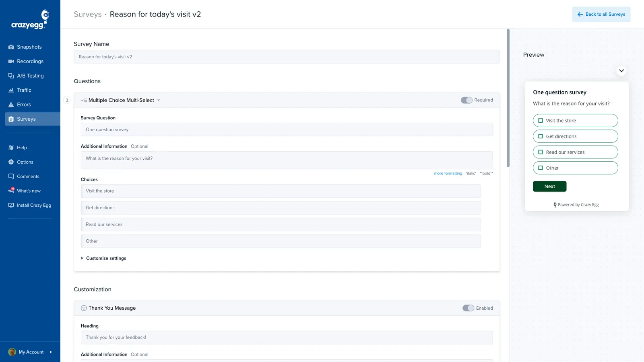
Task: Edit the Get directions choice field
Action: tap(281, 208)
